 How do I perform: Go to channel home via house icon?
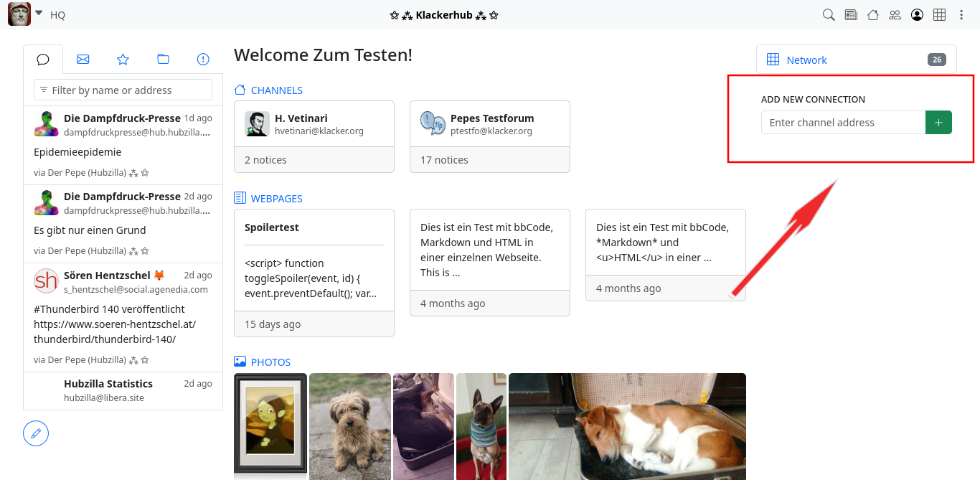pos(873,14)
